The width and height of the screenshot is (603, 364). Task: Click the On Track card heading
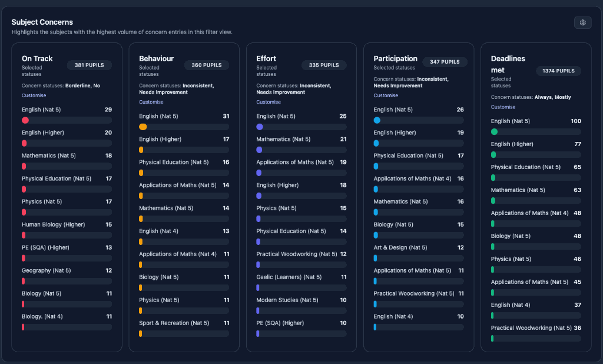37,58
